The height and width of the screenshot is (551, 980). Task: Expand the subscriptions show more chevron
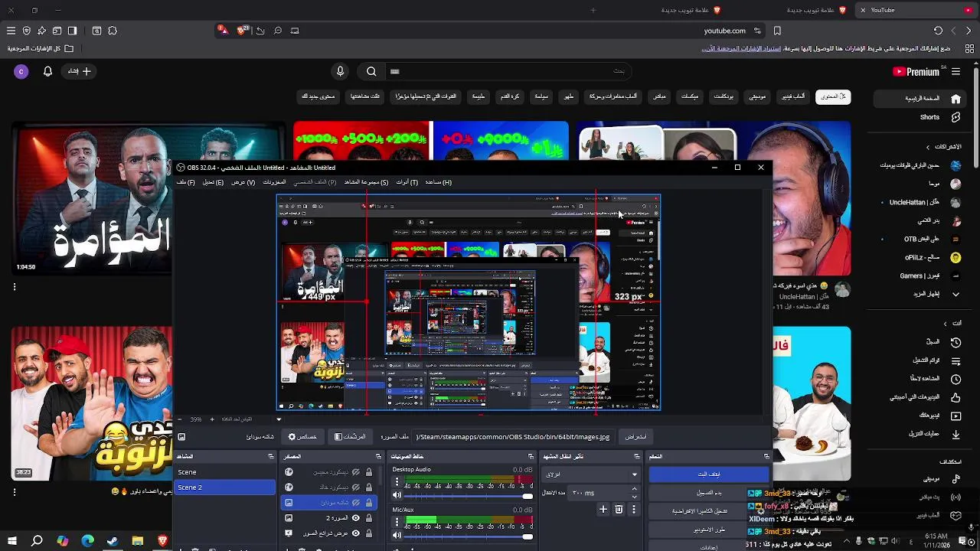pyautogui.click(x=955, y=294)
